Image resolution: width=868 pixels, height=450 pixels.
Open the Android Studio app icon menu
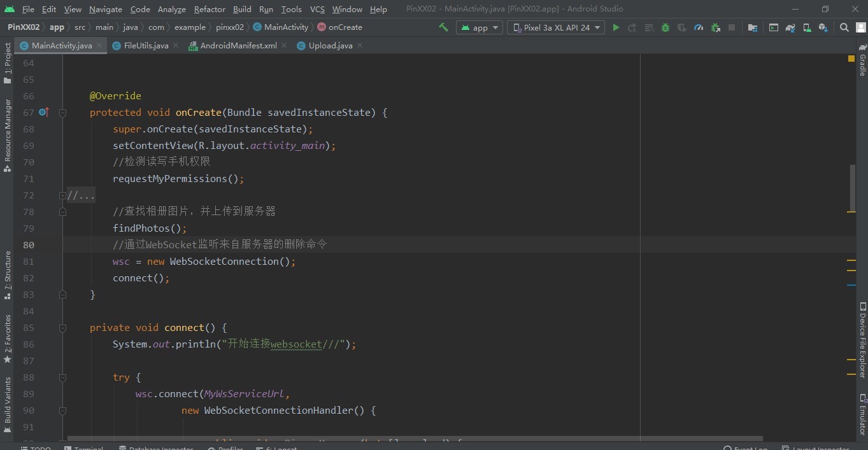(9, 9)
